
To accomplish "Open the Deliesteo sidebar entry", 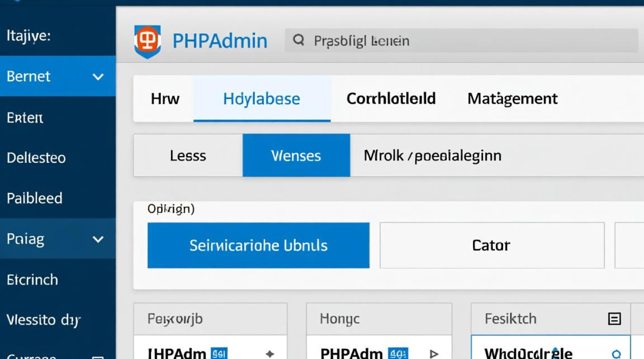I will click(36, 157).
